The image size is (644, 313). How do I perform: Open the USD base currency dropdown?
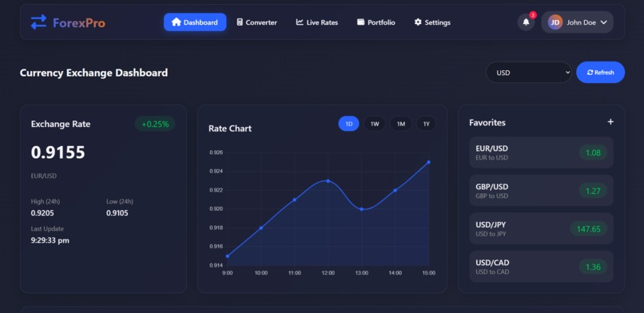click(529, 73)
